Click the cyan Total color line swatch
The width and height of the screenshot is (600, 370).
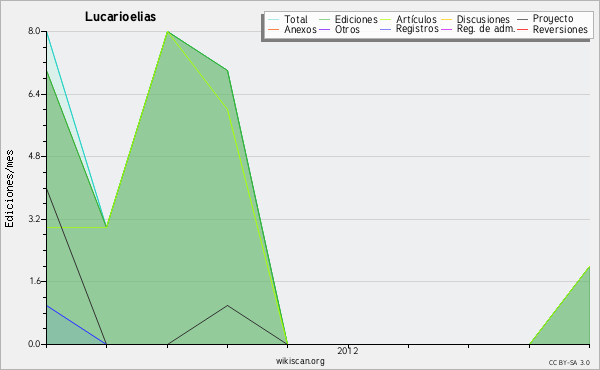[x=274, y=19]
